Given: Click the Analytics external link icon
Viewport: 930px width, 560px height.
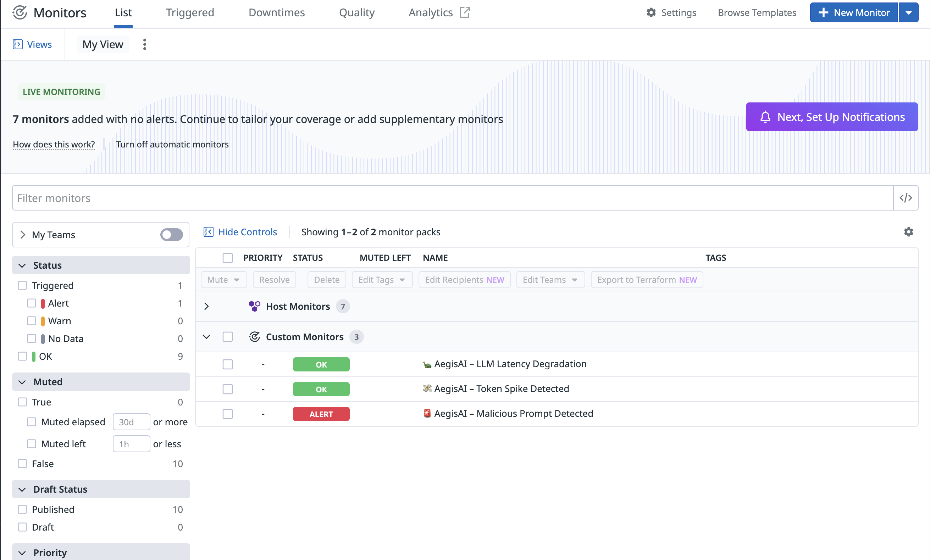Looking at the screenshot, I should pyautogui.click(x=465, y=12).
